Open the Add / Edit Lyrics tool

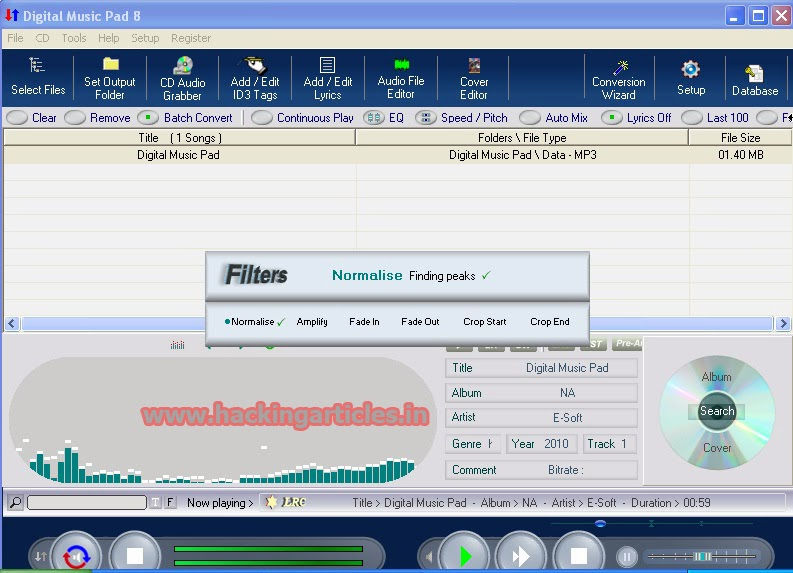pyautogui.click(x=328, y=78)
